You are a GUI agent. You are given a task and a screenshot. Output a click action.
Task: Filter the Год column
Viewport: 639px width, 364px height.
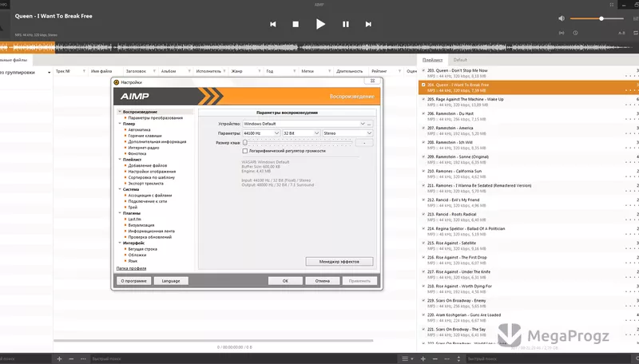click(294, 71)
